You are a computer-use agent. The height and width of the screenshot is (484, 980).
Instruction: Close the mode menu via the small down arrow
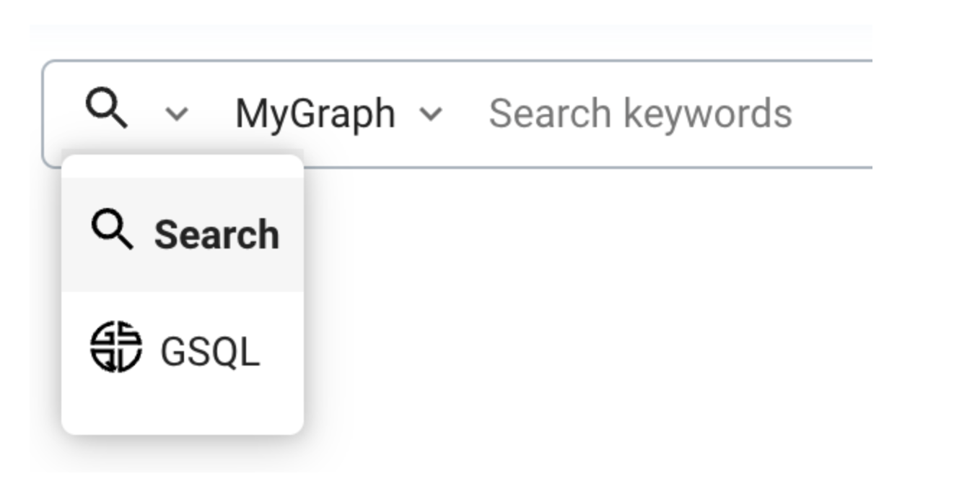[x=177, y=113]
